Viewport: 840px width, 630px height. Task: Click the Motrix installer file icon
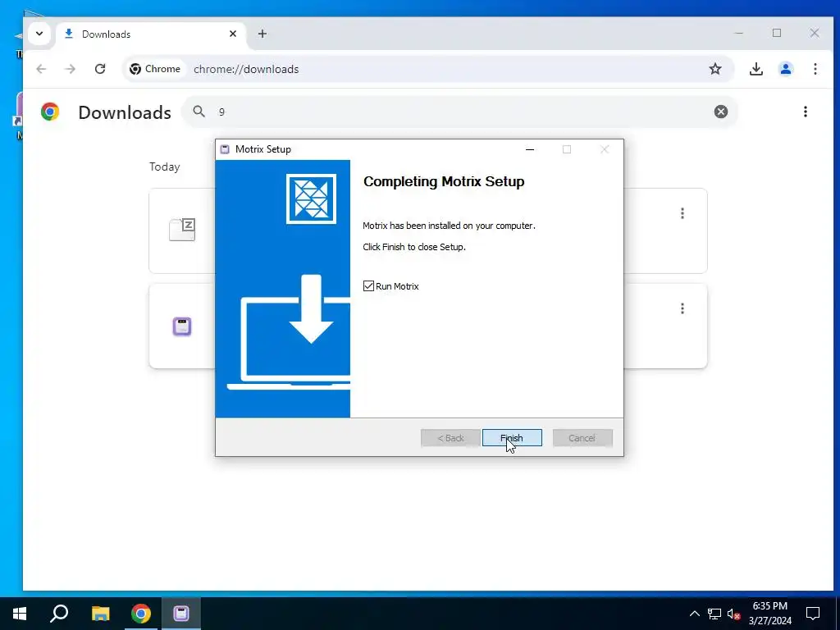tap(182, 326)
